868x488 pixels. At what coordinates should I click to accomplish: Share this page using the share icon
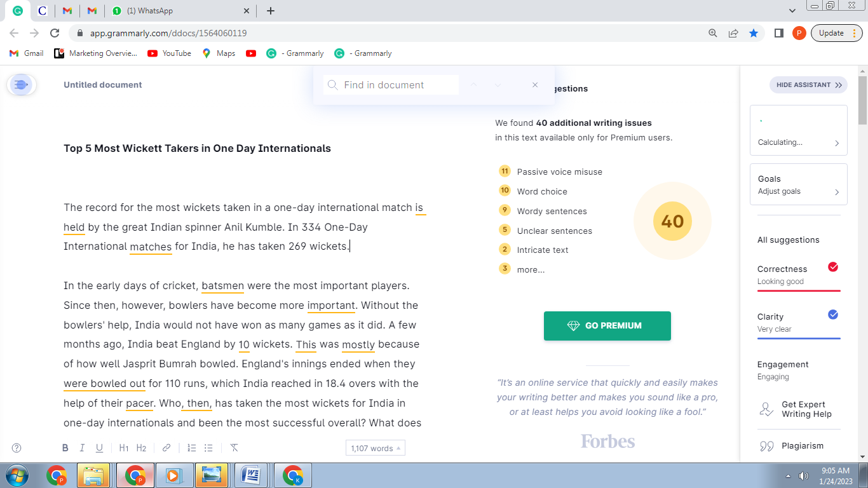[x=733, y=33]
